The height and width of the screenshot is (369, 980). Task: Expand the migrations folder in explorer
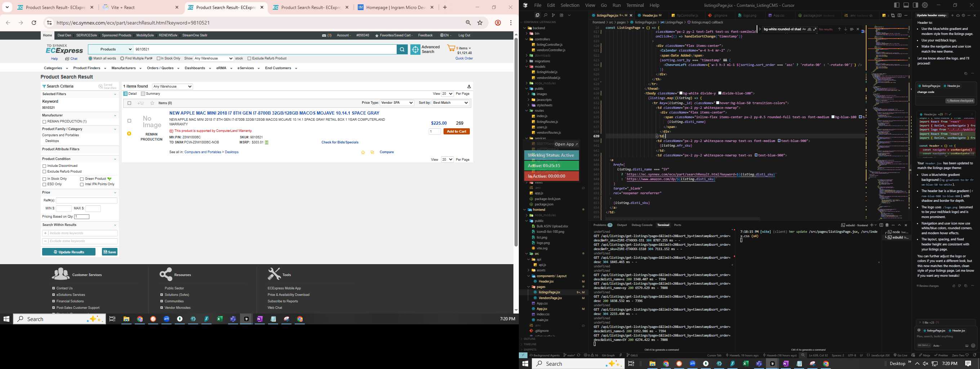[x=542, y=61]
